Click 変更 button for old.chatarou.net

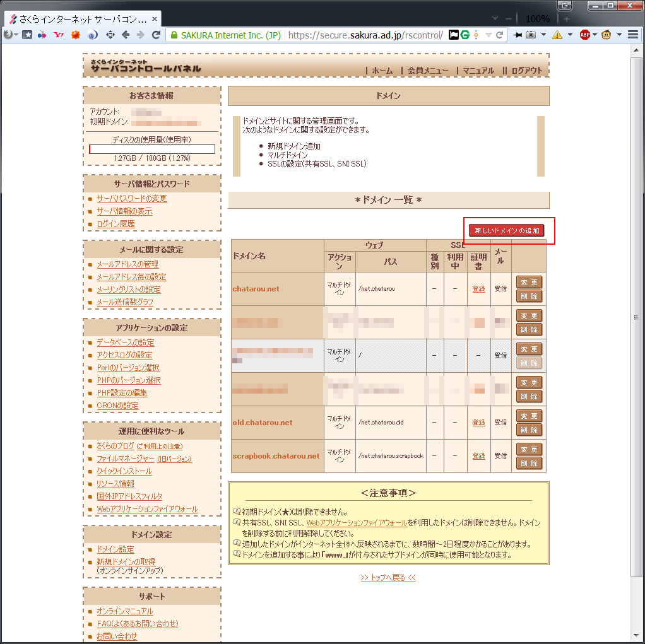529,416
